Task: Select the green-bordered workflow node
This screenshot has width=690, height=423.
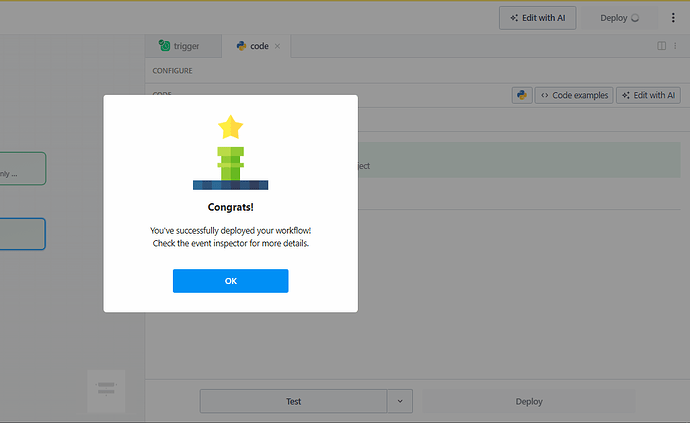Action: [22, 169]
